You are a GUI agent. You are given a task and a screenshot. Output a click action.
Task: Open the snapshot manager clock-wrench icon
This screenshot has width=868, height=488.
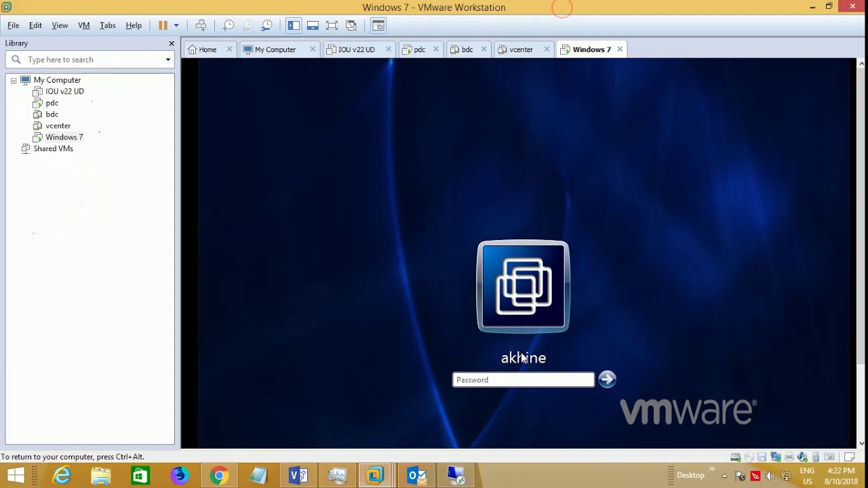pos(267,25)
